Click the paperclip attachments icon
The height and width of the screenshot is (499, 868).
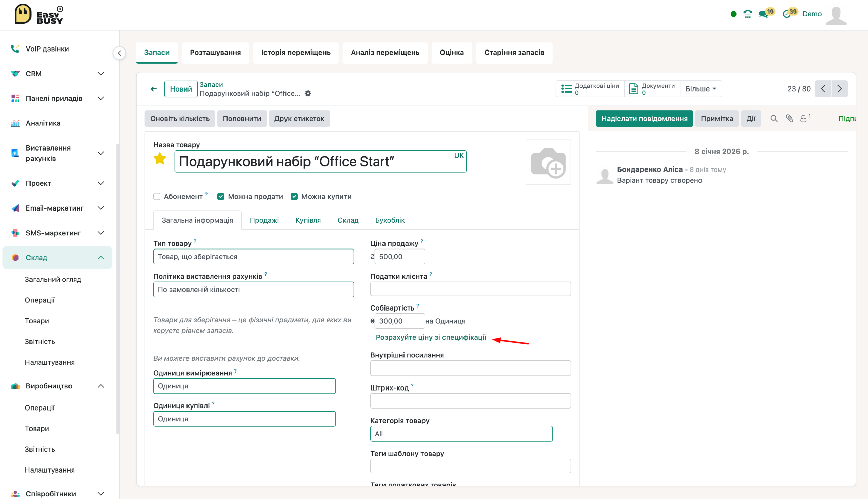(x=789, y=119)
